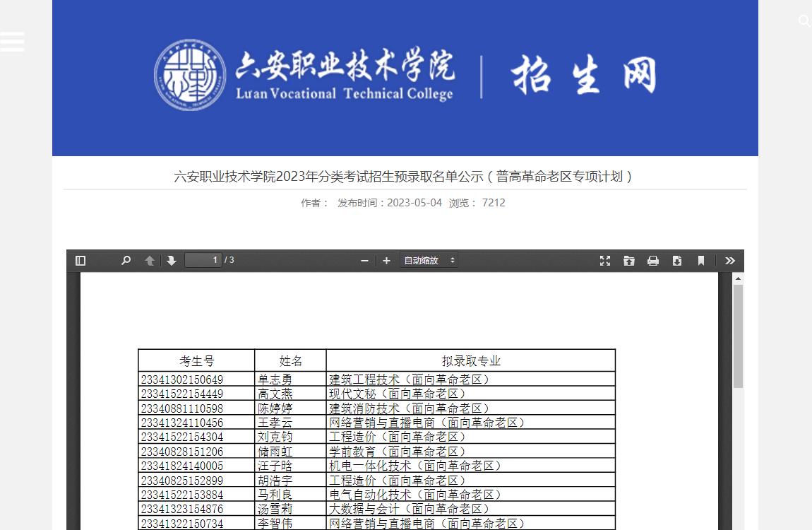The image size is (812, 530).
Task: Click major 电气自动化技术（面向革命老区）
Action: coord(415,495)
